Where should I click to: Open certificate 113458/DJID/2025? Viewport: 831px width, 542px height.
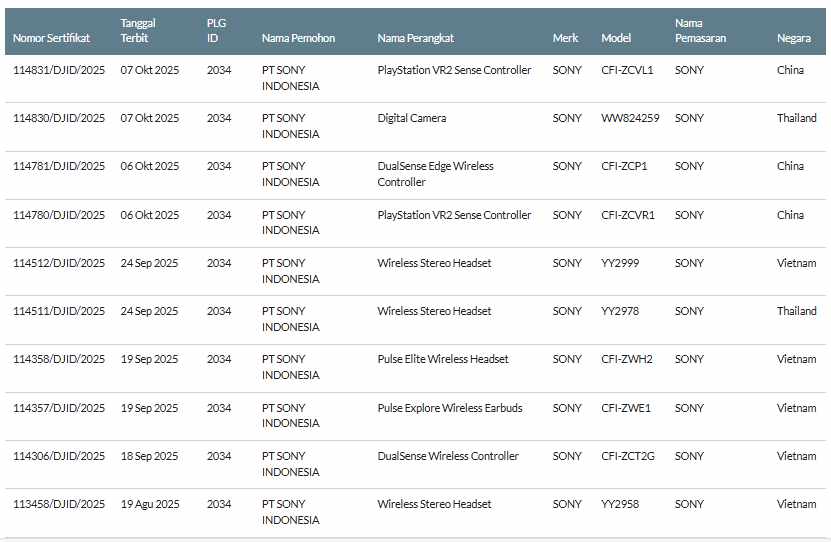point(59,504)
